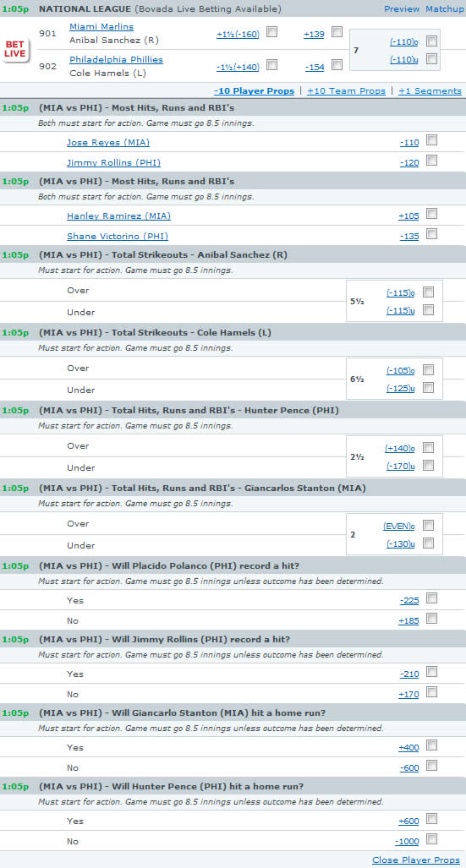Click Close Player Props link
The width and height of the screenshot is (466, 868).
[416, 860]
